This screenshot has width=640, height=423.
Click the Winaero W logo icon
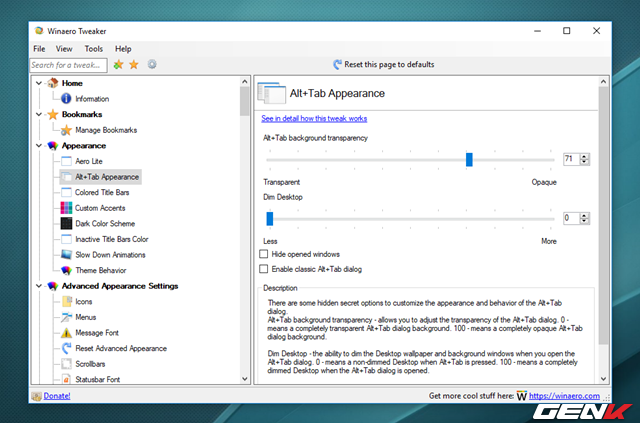pyautogui.click(x=521, y=396)
